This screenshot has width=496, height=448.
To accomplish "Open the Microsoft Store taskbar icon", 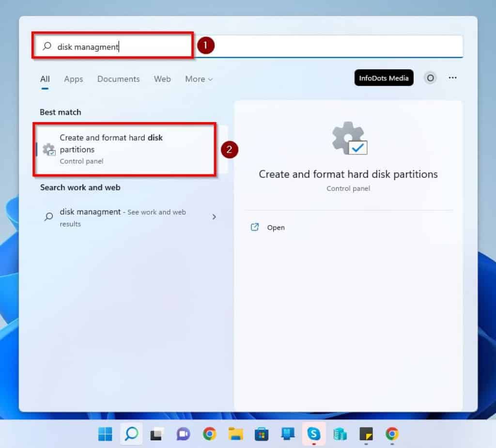I will [x=262, y=434].
